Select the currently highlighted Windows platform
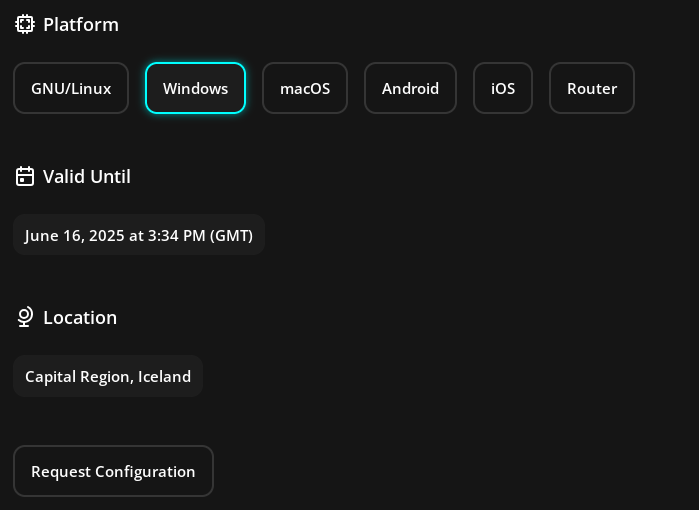 (x=195, y=88)
